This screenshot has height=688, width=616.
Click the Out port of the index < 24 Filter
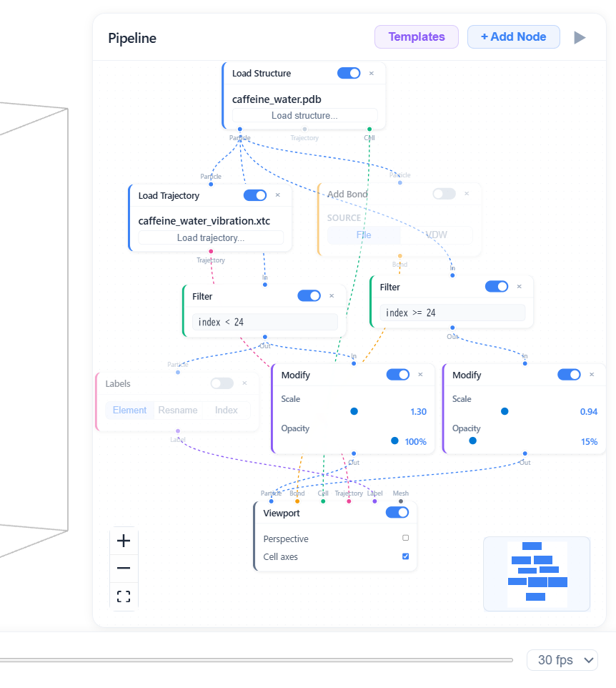pyautogui.click(x=265, y=338)
